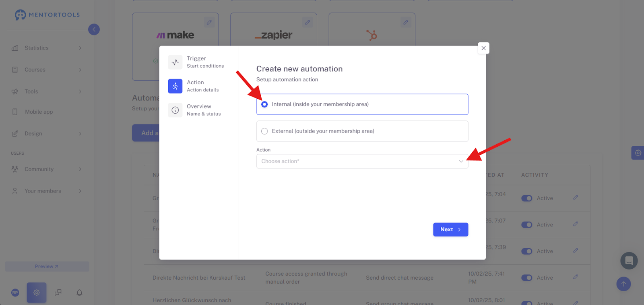Collapse the sidebar with the round arrow button

pos(94,29)
